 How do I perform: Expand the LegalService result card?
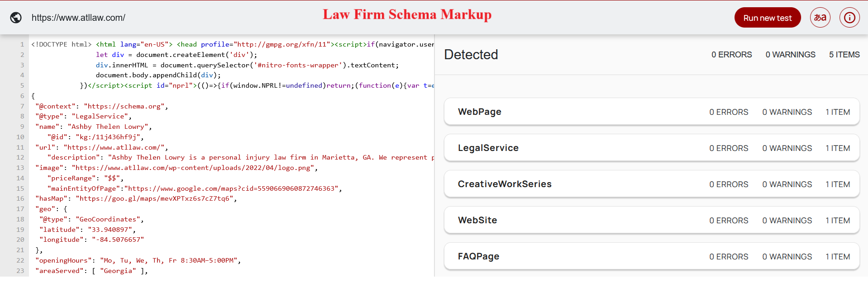652,148
